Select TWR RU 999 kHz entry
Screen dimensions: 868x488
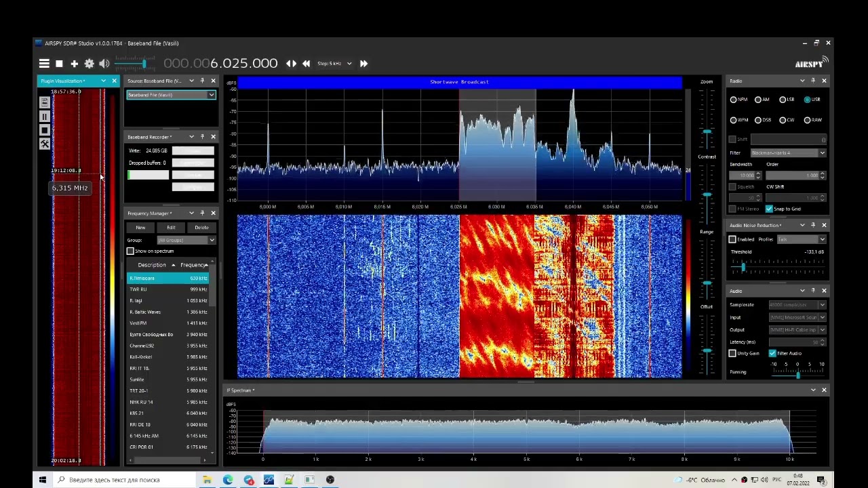pyautogui.click(x=168, y=289)
